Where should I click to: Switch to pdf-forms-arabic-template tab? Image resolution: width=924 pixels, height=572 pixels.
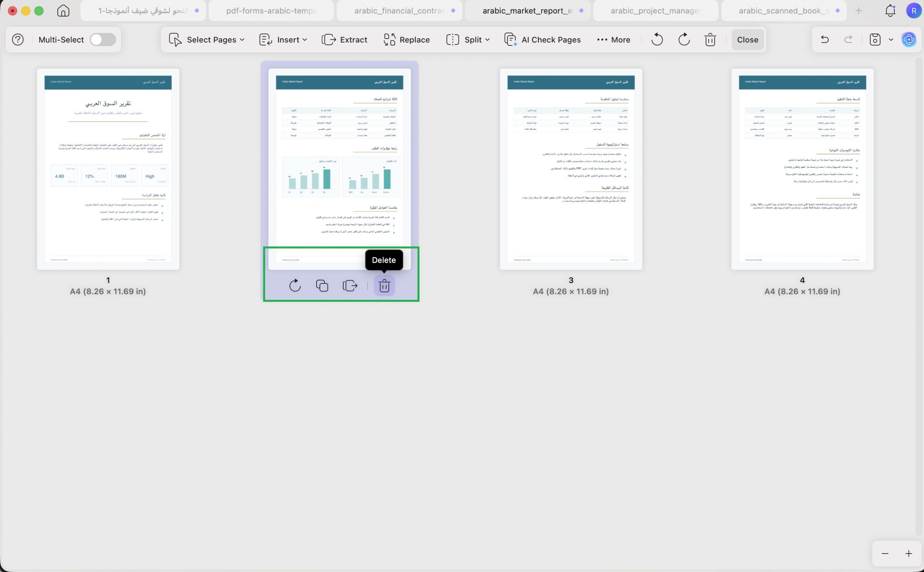pos(271,10)
